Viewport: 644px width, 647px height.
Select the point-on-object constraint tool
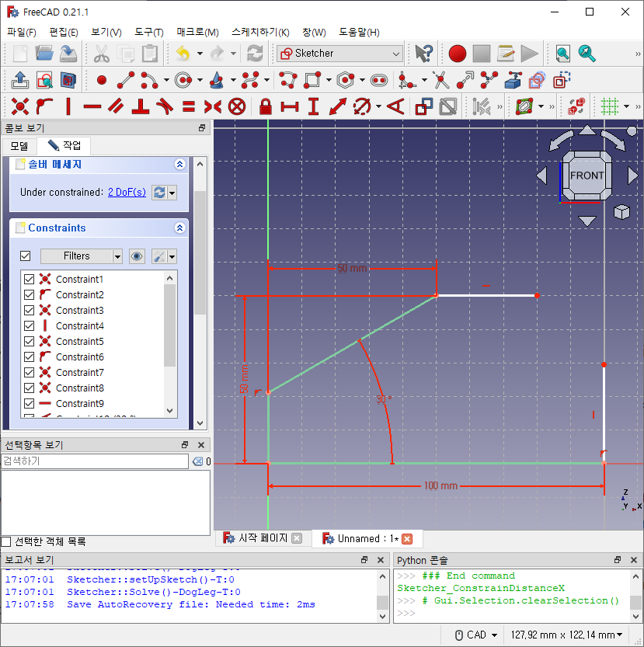point(44,106)
